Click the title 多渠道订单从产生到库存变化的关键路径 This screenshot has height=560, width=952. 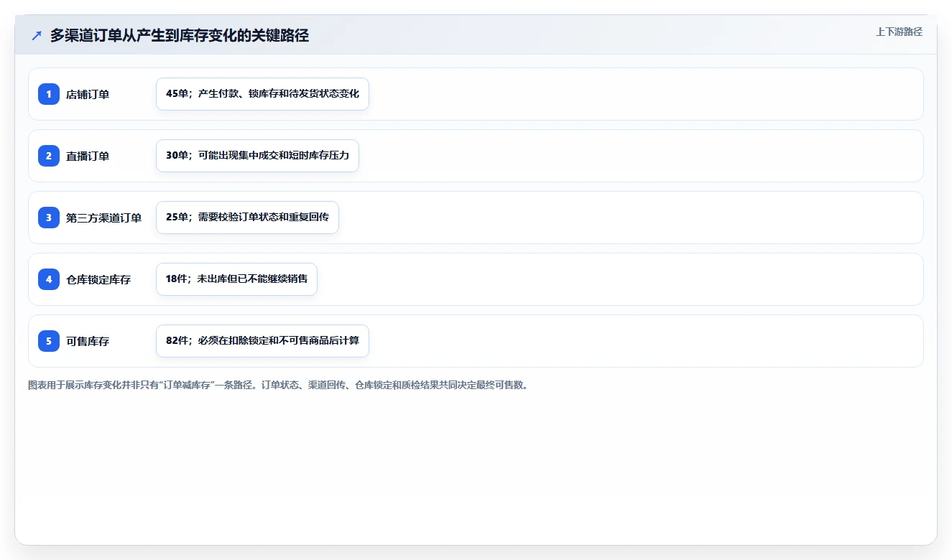[x=180, y=36]
